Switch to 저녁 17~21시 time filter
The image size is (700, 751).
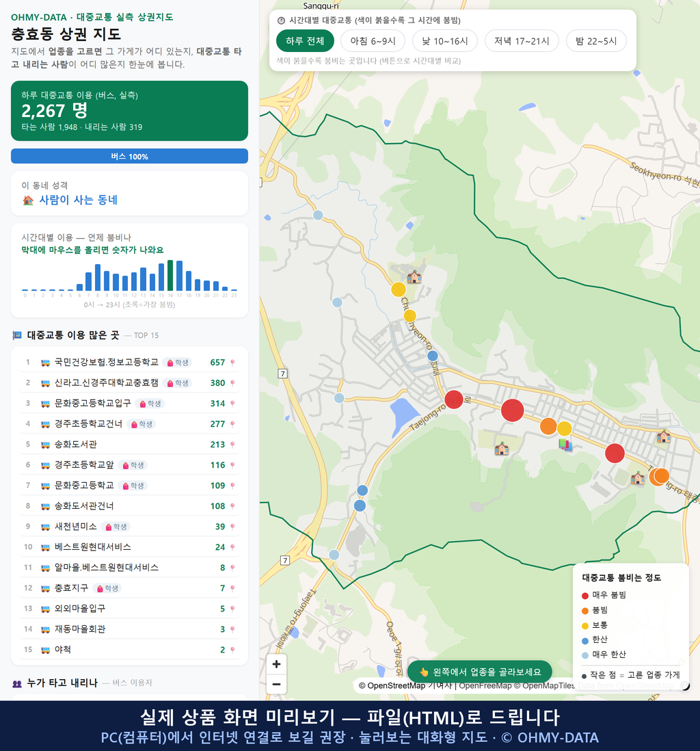point(522,41)
